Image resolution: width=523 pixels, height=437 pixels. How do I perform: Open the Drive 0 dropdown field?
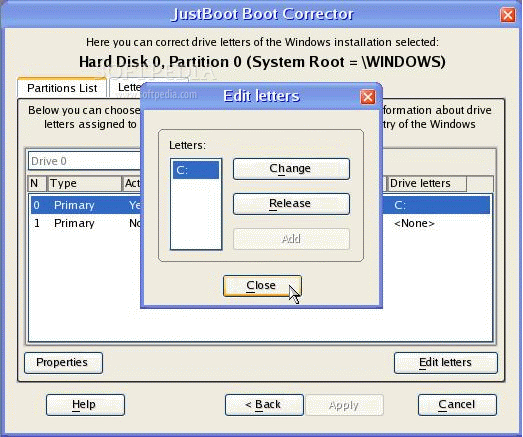pos(85,161)
